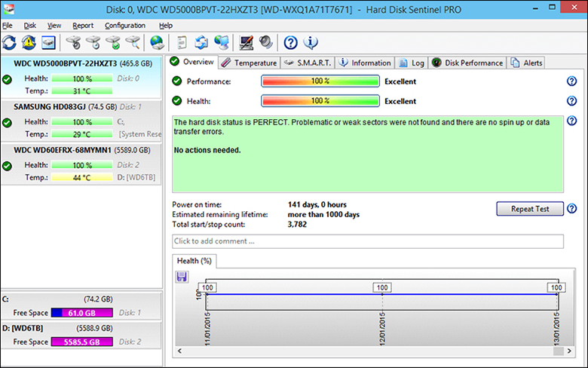Click the 'Click to add comment' field
This screenshot has height=368, width=588.
[x=367, y=241]
